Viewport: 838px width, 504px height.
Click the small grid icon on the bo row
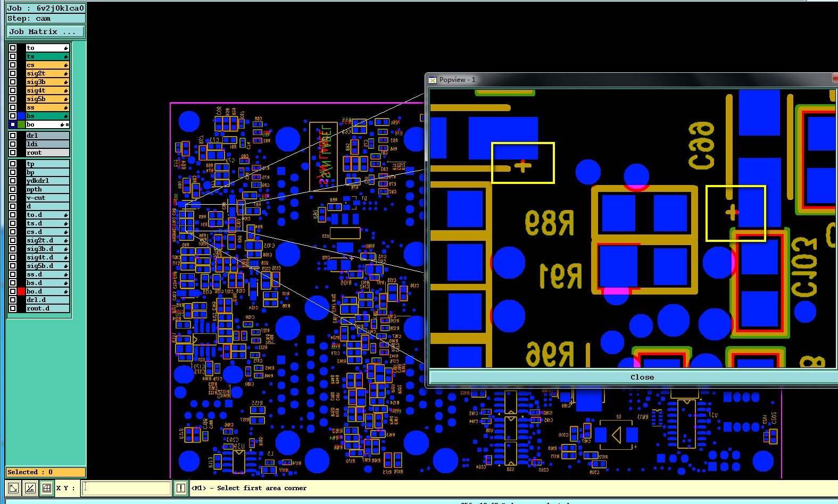(67, 124)
